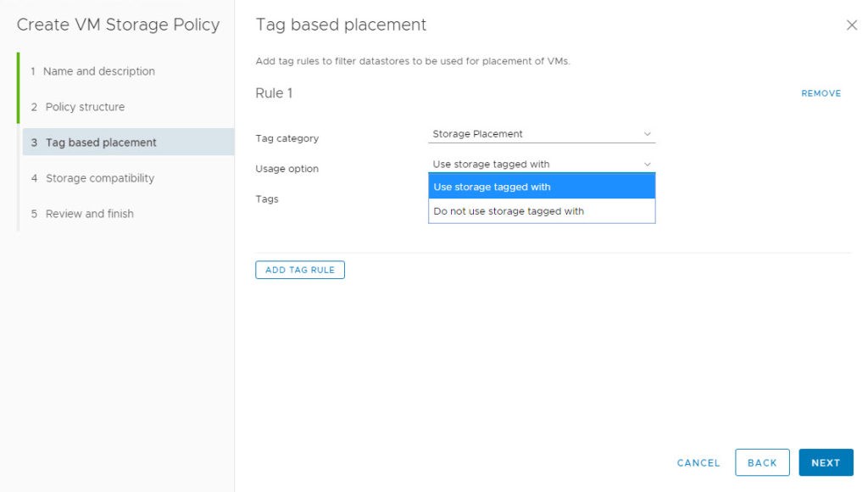This screenshot has width=868, height=492.
Task: Click the Tag based placement dialog title
Action: click(x=341, y=25)
